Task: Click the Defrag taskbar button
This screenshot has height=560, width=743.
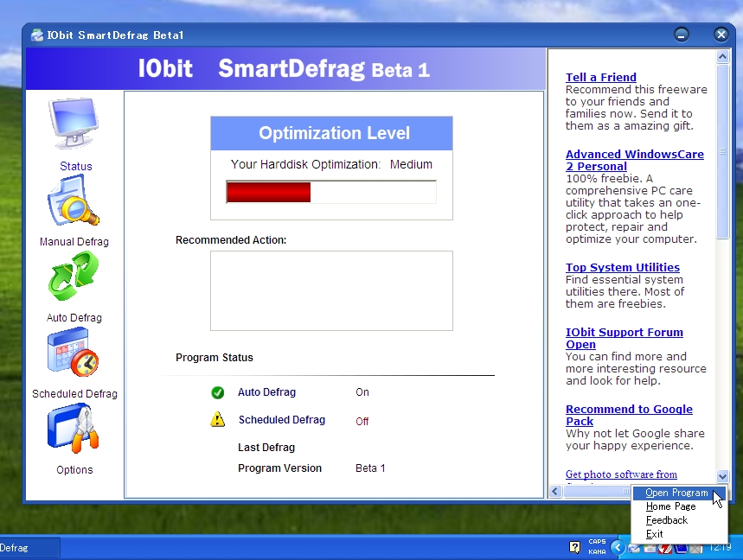Action: tap(29, 548)
